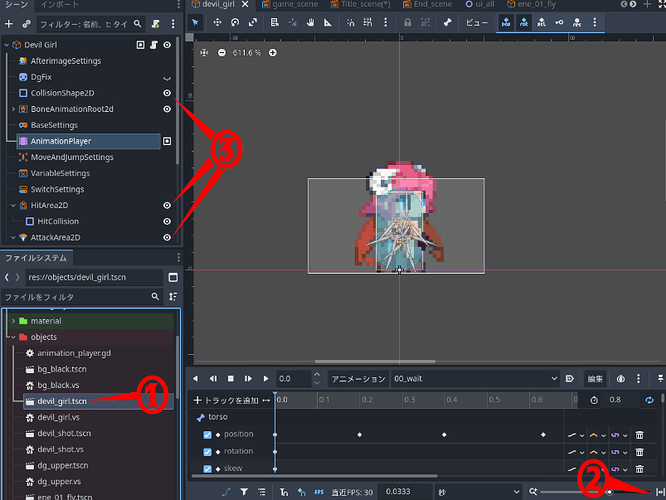Click the bezier curve editor icon
Viewport: 666px width, 500px height.
coord(226,492)
